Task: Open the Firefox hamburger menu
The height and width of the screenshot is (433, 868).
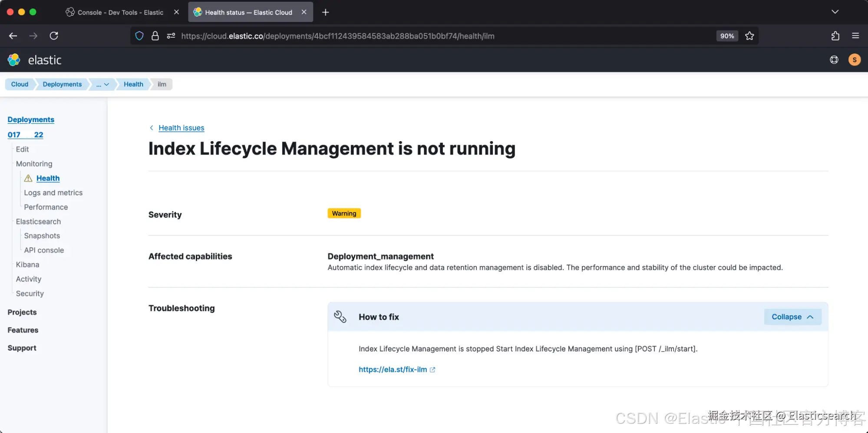Action: point(855,36)
